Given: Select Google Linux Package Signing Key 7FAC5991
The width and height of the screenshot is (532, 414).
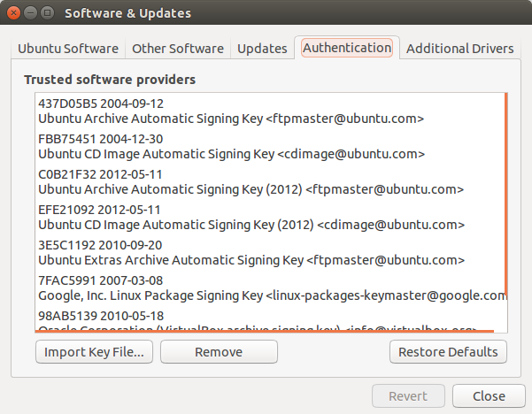Looking at the screenshot, I should pos(270,287).
